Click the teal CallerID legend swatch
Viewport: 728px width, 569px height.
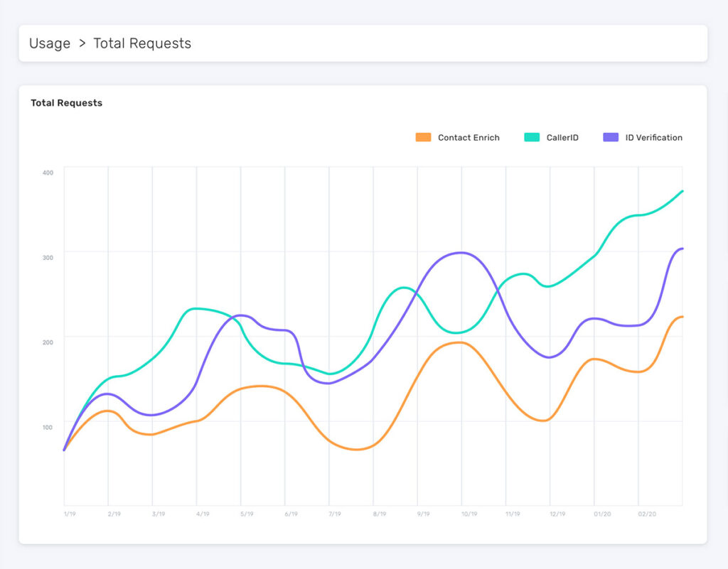point(532,137)
